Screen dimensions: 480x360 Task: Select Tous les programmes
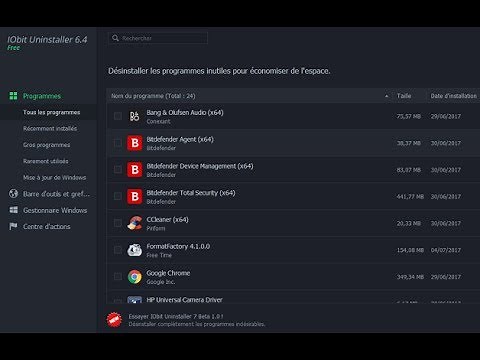pyautogui.click(x=51, y=112)
